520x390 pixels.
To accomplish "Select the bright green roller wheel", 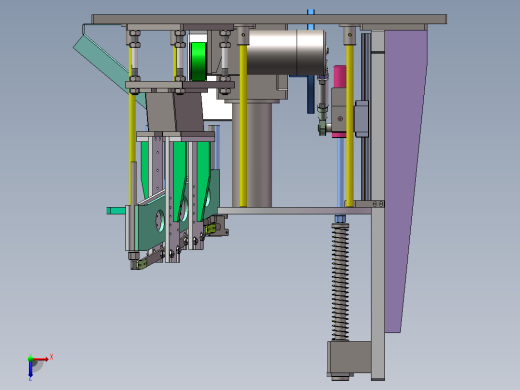I will click(199, 62).
